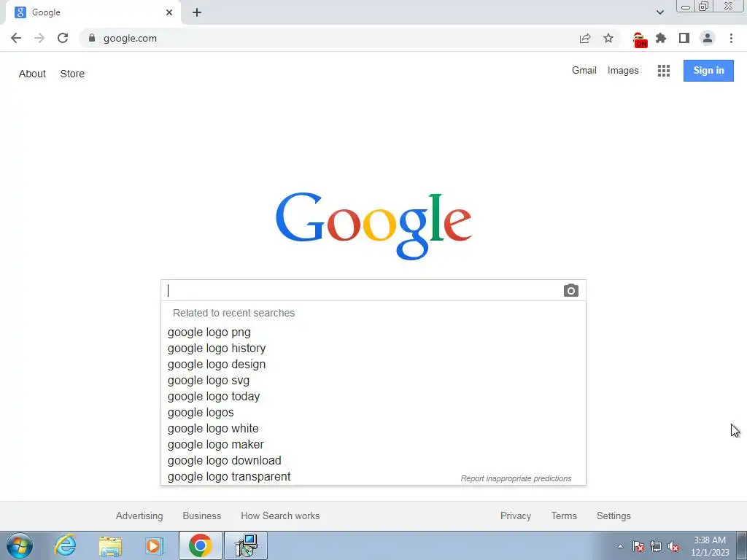Choose suggestion google logo history
This screenshot has width=747, height=560.
pyautogui.click(x=373, y=349)
